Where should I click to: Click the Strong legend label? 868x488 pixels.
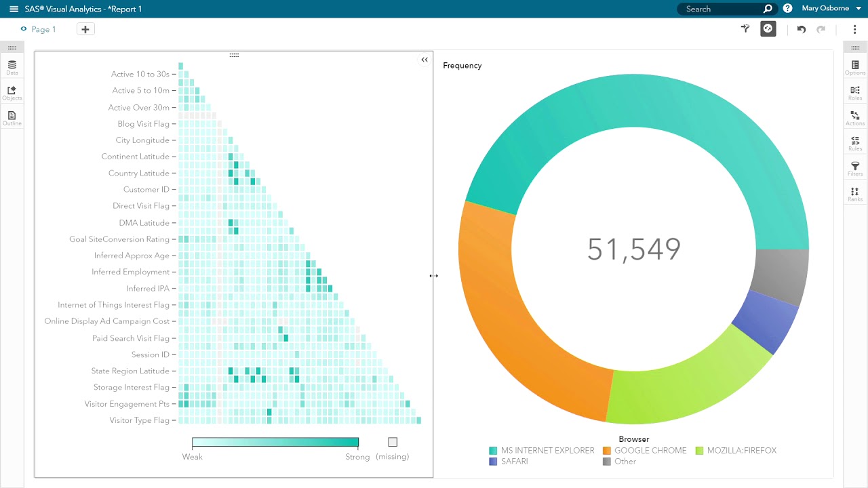click(x=357, y=457)
